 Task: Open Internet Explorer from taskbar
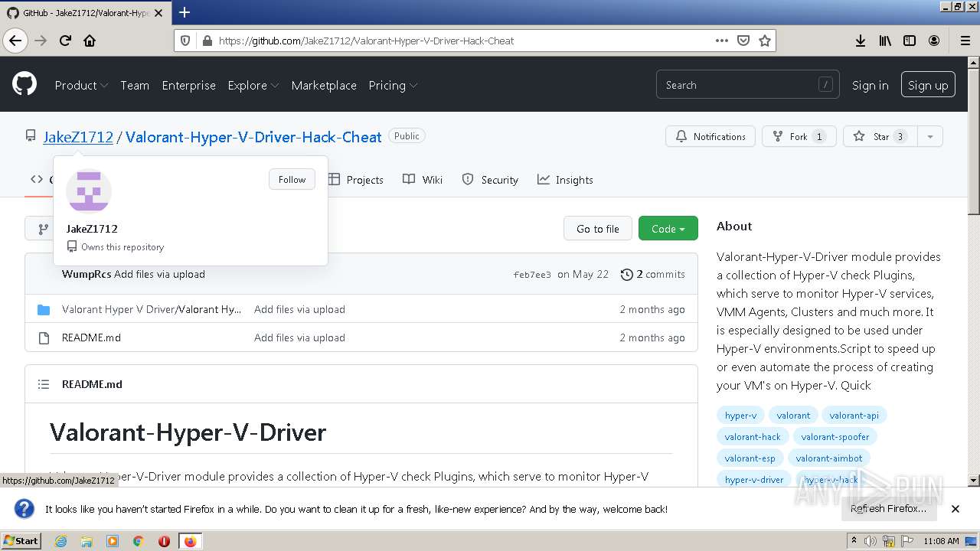pos(60,541)
